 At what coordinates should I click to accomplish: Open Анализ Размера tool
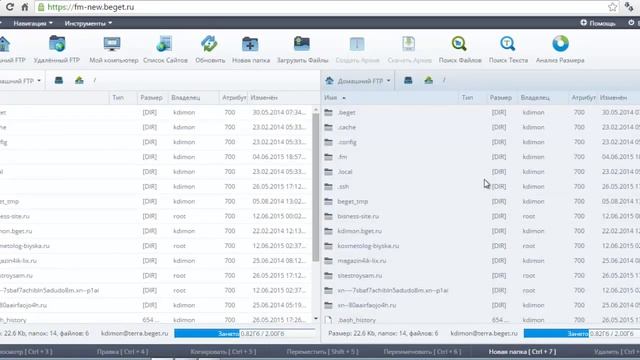pos(560,44)
